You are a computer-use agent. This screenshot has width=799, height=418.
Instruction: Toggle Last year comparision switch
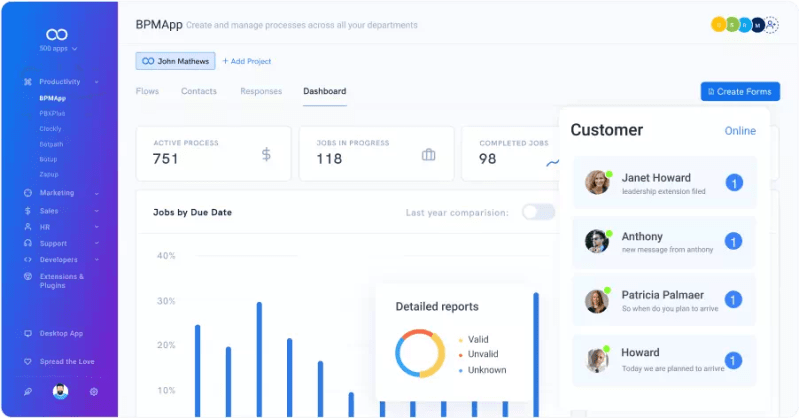[x=539, y=212]
